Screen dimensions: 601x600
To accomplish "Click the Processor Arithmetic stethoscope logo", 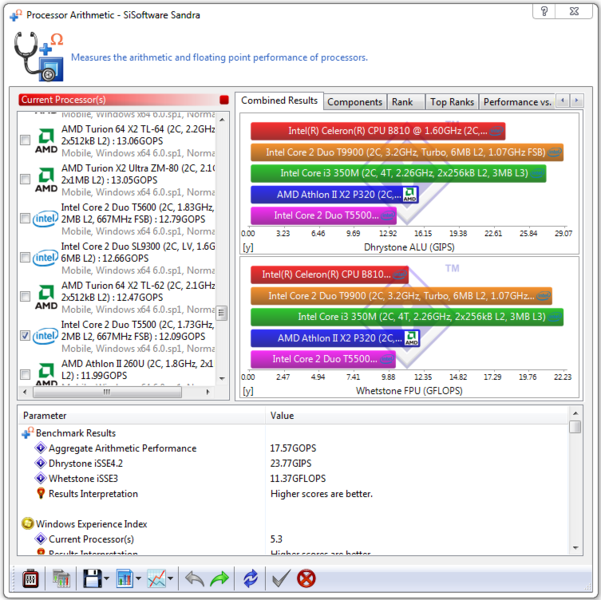I will pyautogui.click(x=39, y=56).
